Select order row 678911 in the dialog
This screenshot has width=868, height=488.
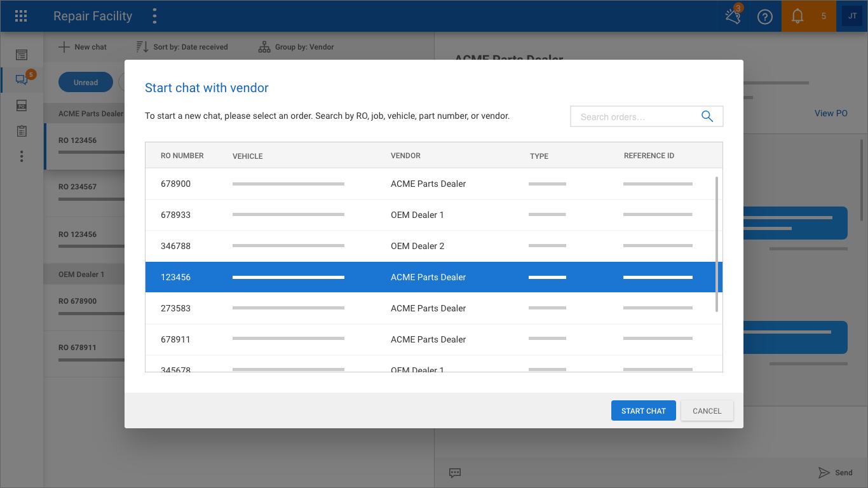(x=434, y=339)
